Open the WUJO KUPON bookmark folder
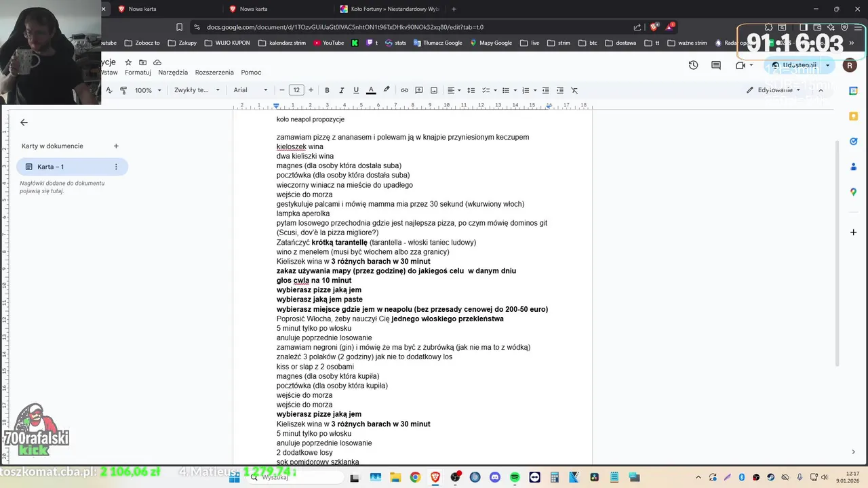This screenshot has width=868, height=488. pos(226,43)
